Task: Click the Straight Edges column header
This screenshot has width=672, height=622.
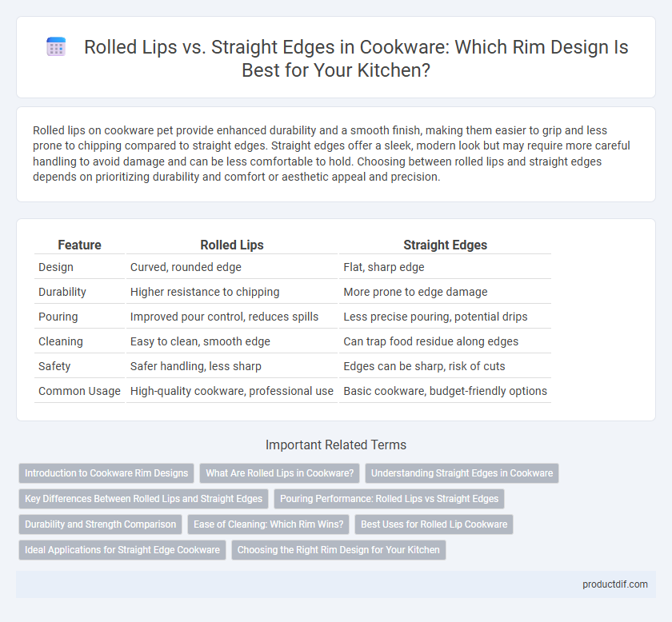Action: [445, 245]
